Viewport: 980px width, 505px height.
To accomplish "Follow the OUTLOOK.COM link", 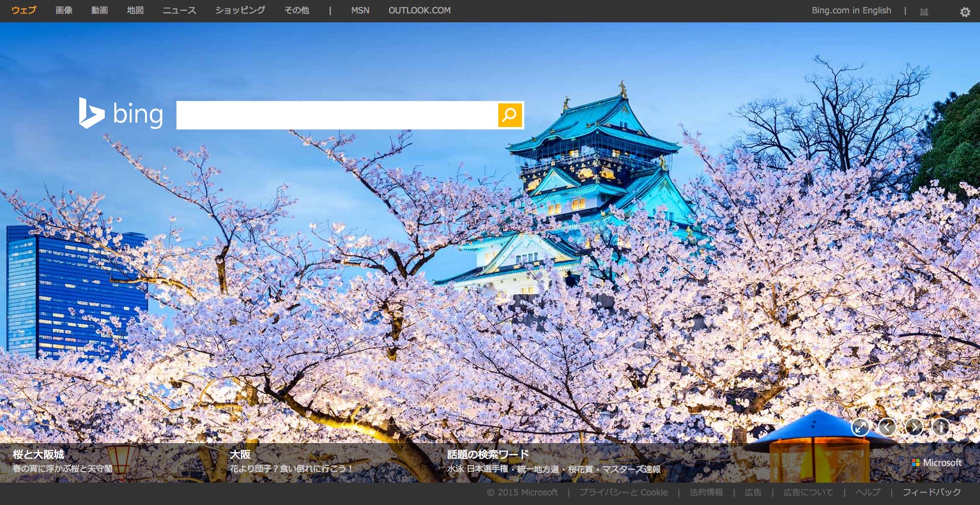I will 419,10.
